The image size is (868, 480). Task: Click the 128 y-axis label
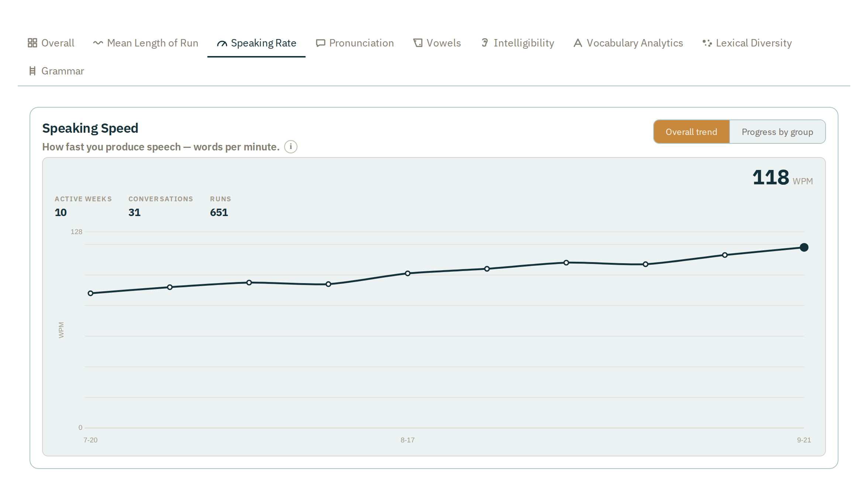coord(76,232)
